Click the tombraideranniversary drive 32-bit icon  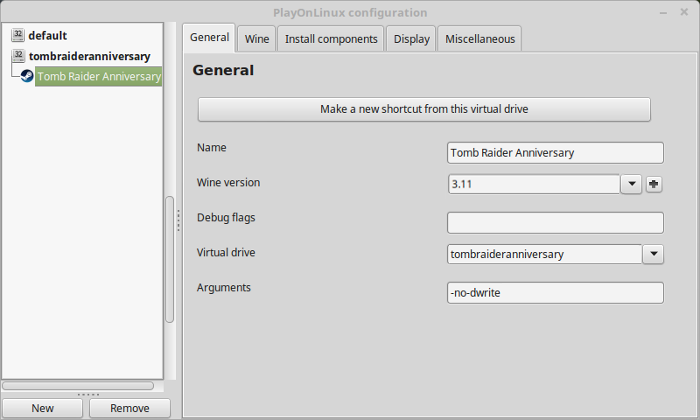tap(18, 56)
